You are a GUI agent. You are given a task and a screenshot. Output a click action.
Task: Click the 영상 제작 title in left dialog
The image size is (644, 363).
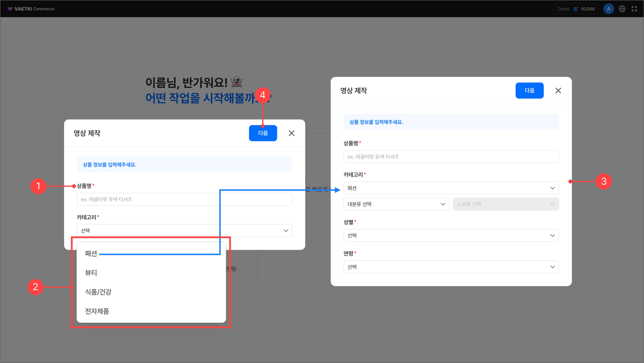[87, 133]
